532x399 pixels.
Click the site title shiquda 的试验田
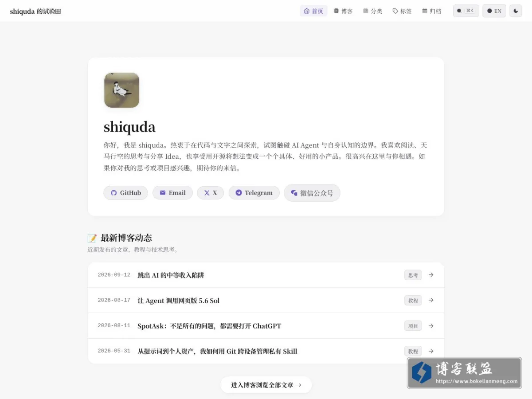click(35, 11)
